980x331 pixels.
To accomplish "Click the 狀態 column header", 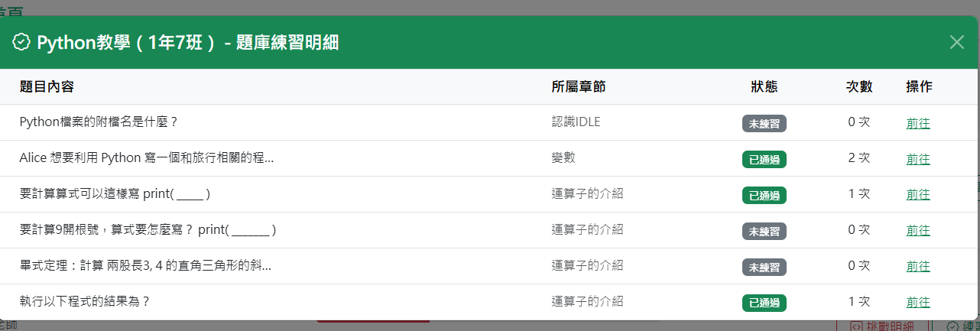I will coord(764,86).
